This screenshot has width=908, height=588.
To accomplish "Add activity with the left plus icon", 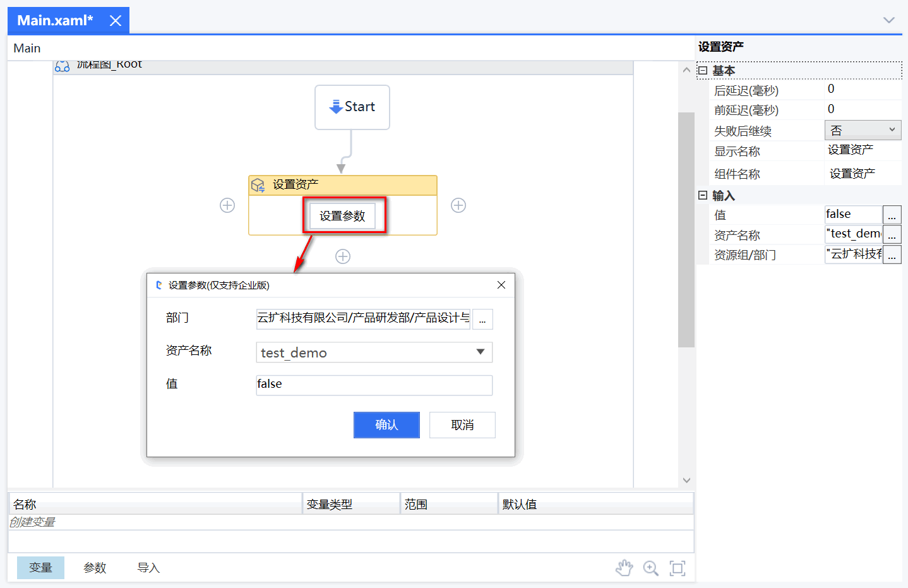I will (x=227, y=205).
